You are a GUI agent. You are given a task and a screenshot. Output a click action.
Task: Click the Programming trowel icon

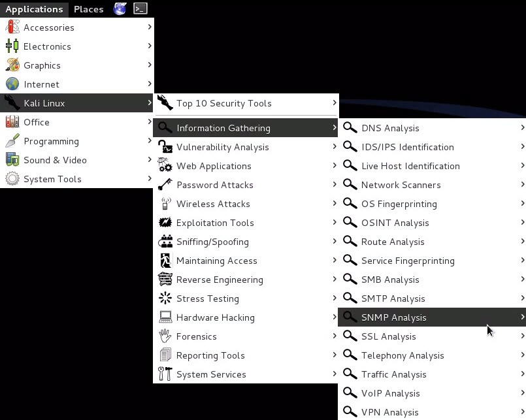[x=12, y=141]
